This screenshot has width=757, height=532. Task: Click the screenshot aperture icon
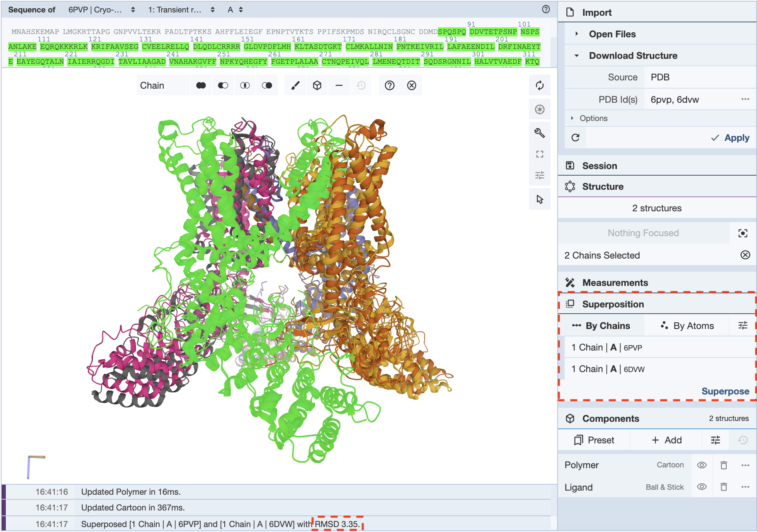[x=539, y=109]
